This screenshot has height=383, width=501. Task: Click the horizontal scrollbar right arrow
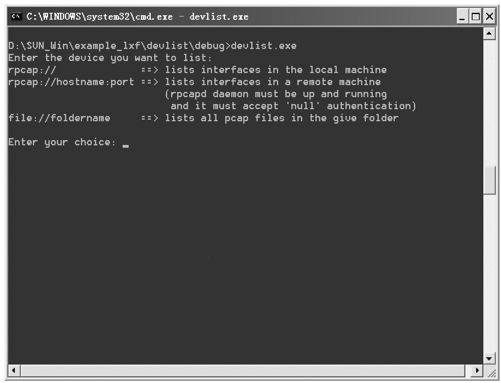[477, 370]
